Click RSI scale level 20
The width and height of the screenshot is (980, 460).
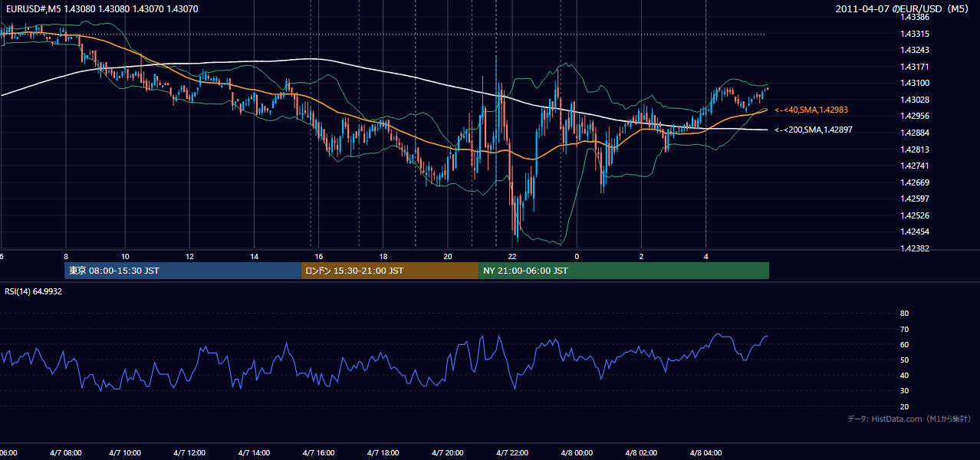click(x=904, y=406)
